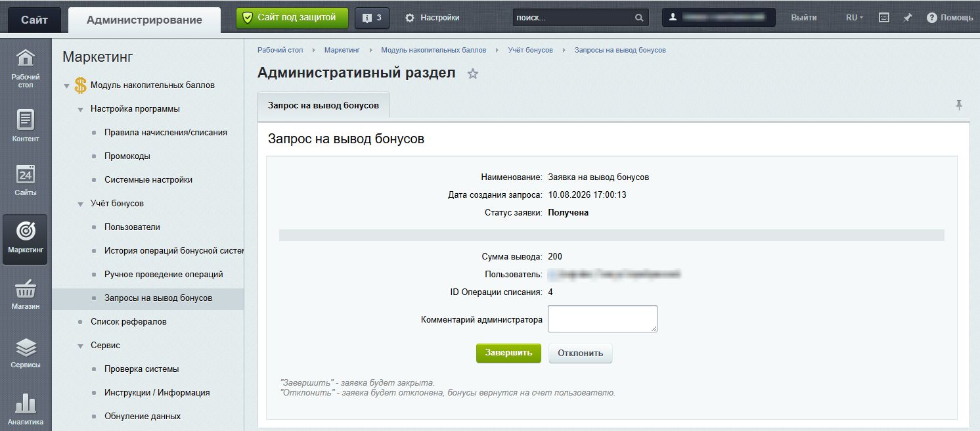The image size is (980, 431).
Task: Click the status value Получена
Action: (x=568, y=213)
